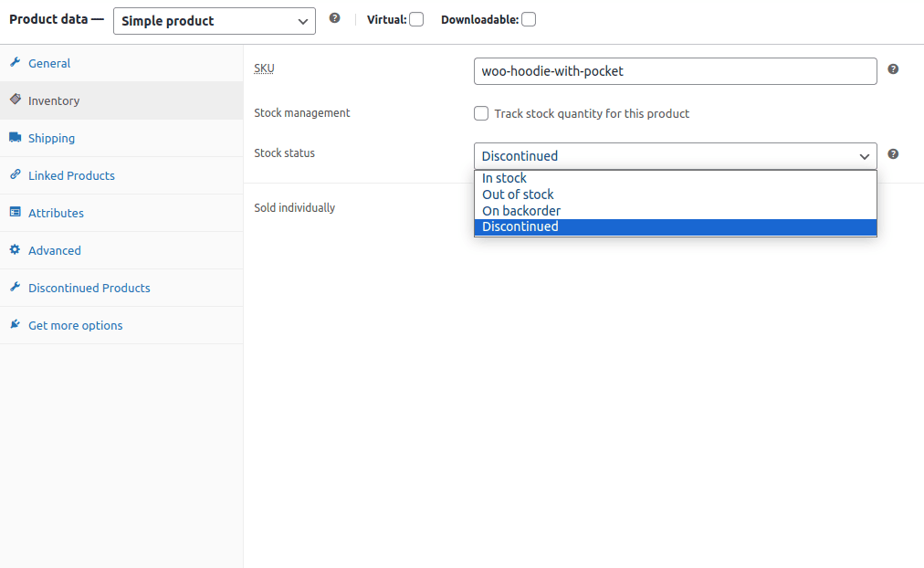Click the wrench icon beside General
This screenshot has height=568, width=924.
15,63
